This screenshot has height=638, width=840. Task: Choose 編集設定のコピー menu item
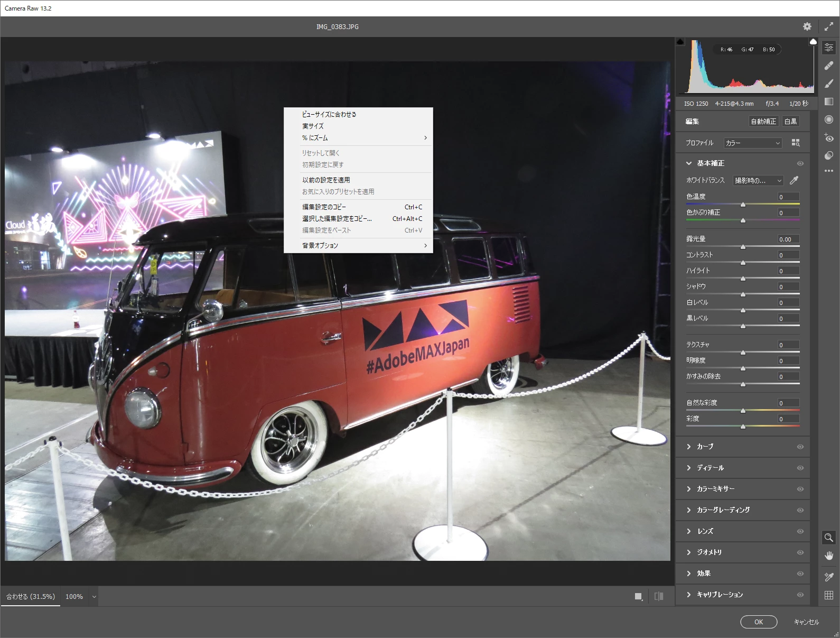[358, 207]
